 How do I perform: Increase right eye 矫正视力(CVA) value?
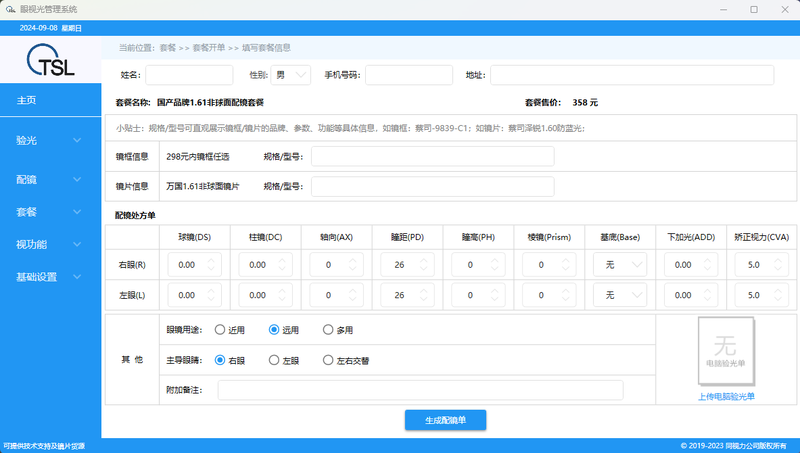(778, 261)
